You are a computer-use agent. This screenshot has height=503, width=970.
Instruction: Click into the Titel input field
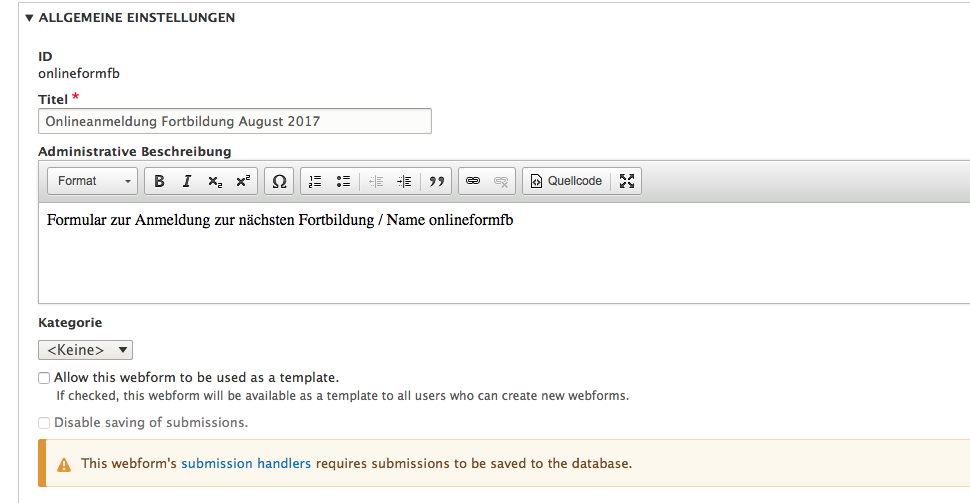(234, 121)
